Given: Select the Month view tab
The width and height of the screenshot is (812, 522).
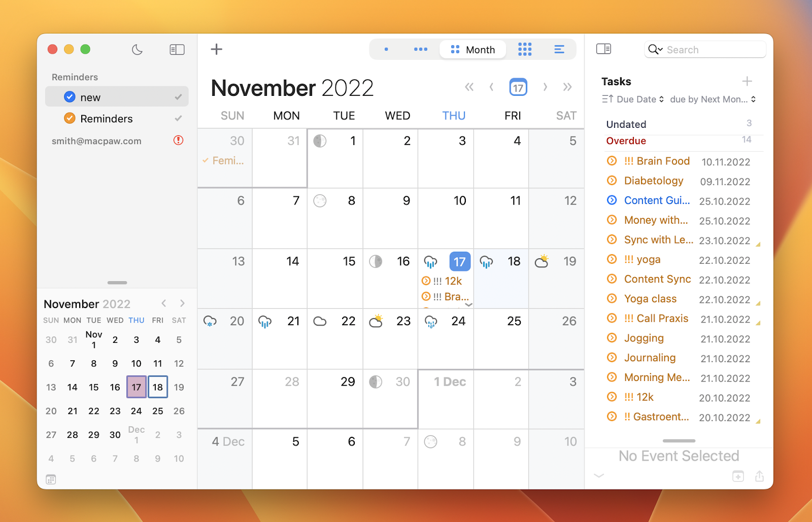Looking at the screenshot, I should click(x=473, y=50).
